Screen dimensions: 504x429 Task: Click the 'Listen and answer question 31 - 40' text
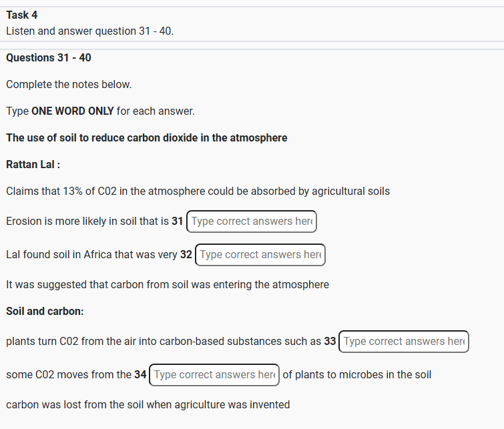[89, 31]
